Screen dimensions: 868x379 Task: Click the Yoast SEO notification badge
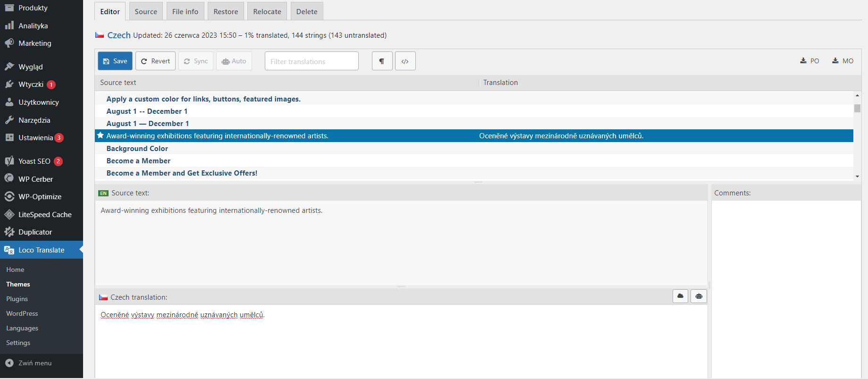58,161
